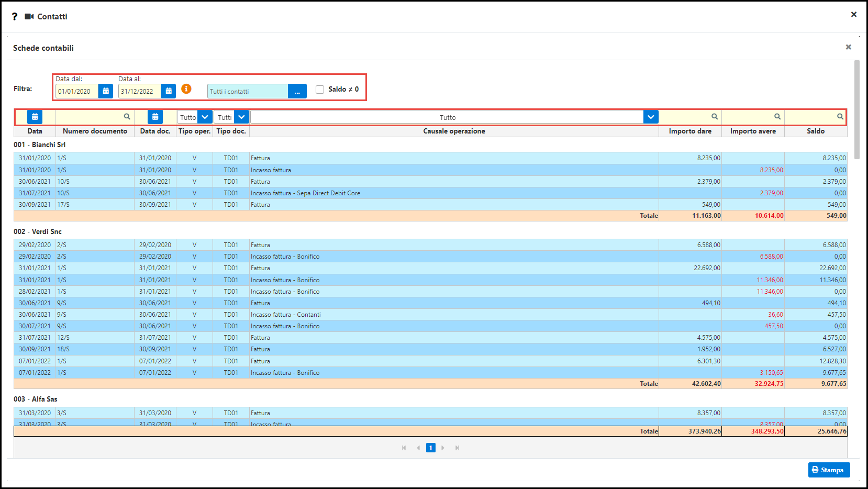Click search icon in Importo dare filter

(x=715, y=117)
